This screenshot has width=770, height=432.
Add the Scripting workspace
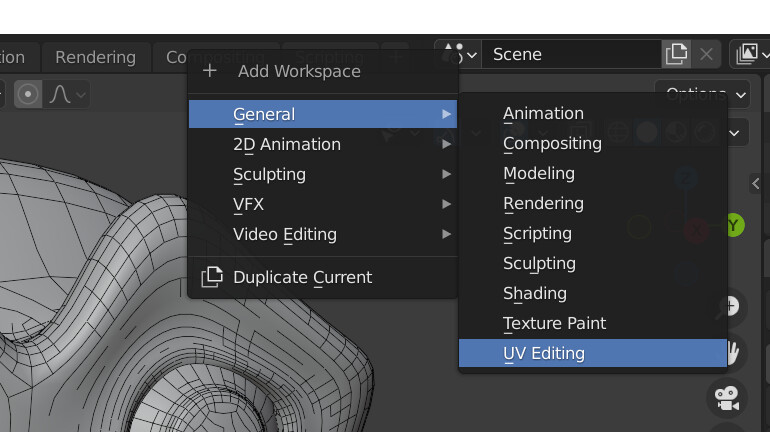[593, 233]
